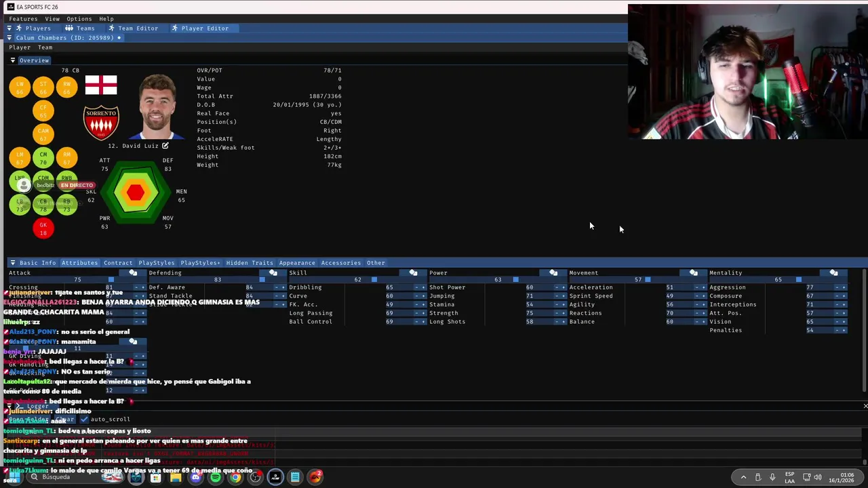Image resolution: width=868 pixels, height=488 pixels.
Task: Randomize Mentality attributes with dice icon
Action: click(833, 272)
